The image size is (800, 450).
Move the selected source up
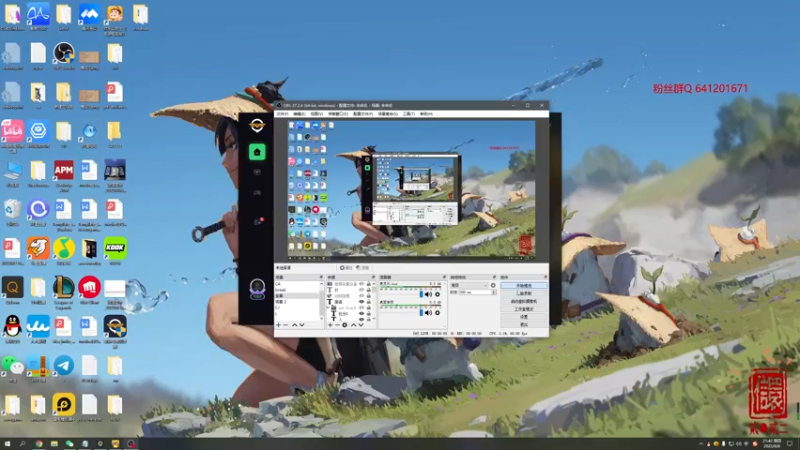(354, 325)
